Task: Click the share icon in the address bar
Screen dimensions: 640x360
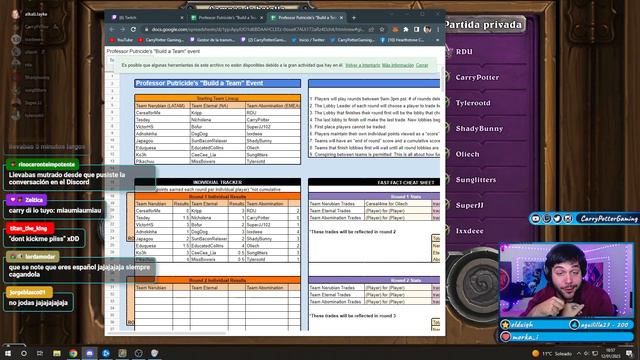Action: click(x=371, y=29)
